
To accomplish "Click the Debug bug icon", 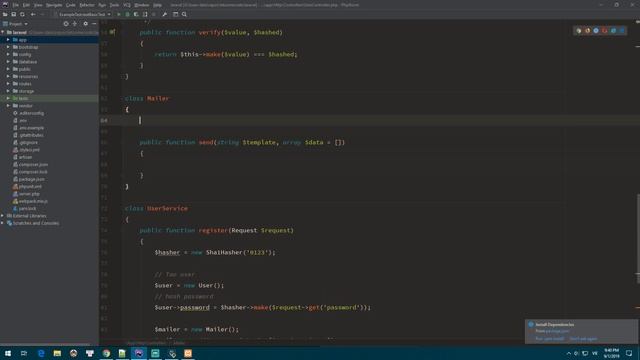I will click(127, 14).
